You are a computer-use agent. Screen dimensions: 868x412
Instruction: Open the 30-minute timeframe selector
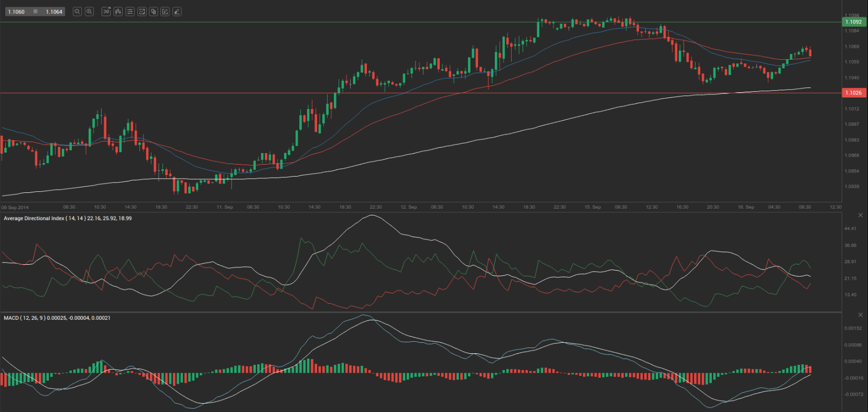pyautogui.click(x=106, y=12)
